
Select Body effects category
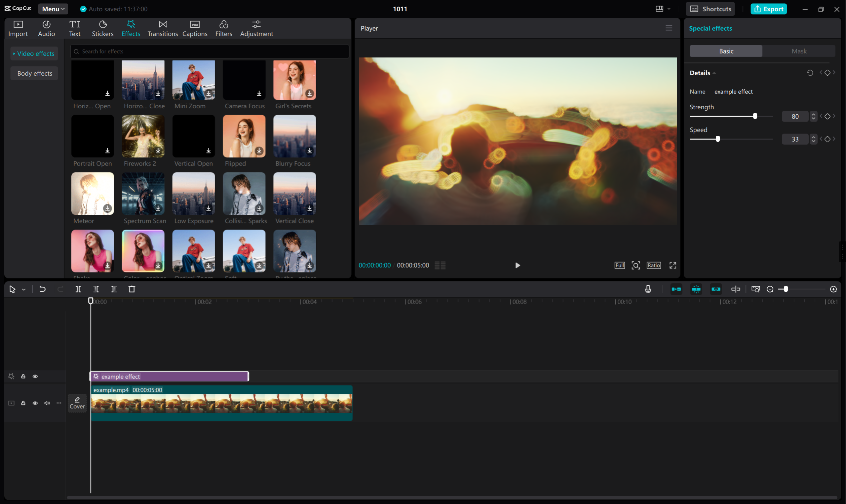pos(34,73)
